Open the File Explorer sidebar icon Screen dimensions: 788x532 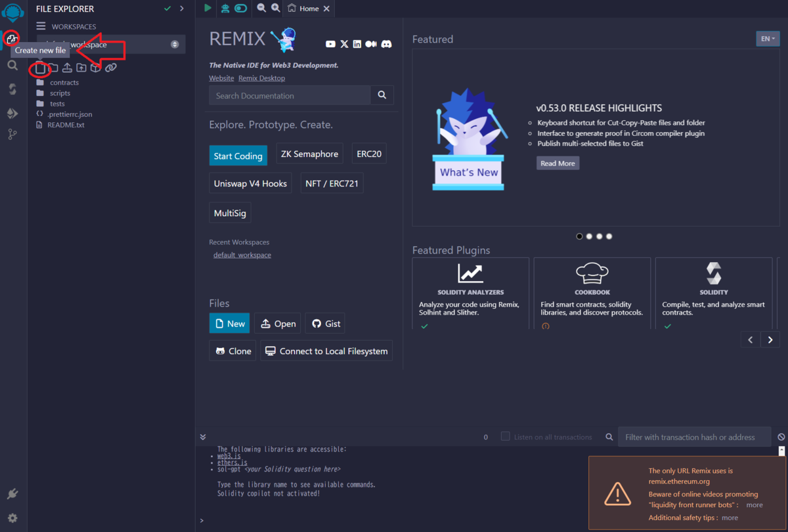[12, 39]
